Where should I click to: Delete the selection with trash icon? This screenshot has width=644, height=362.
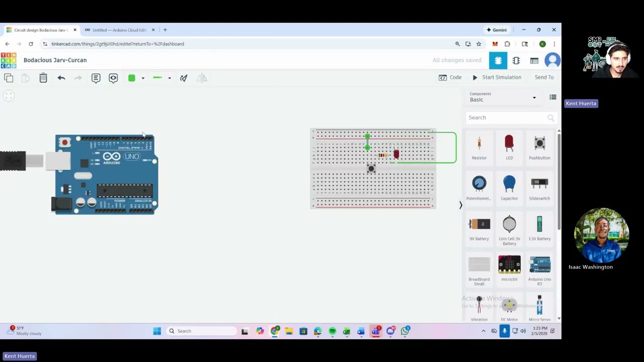click(x=43, y=78)
